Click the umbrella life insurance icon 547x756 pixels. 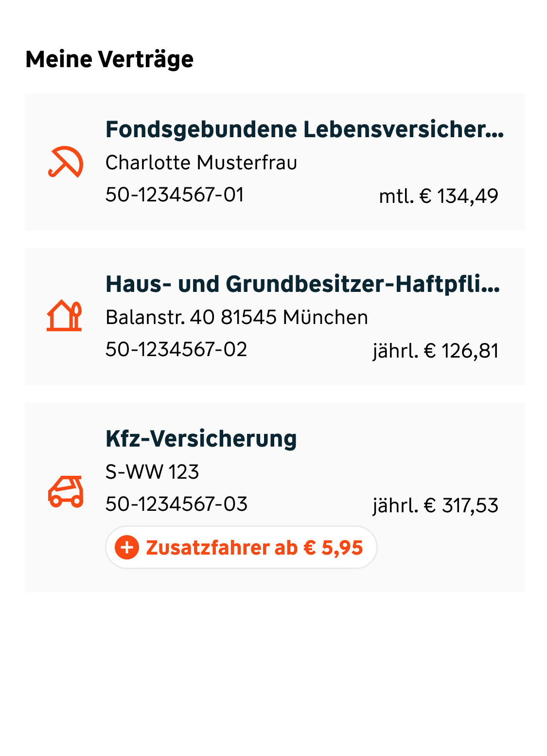pyautogui.click(x=66, y=162)
